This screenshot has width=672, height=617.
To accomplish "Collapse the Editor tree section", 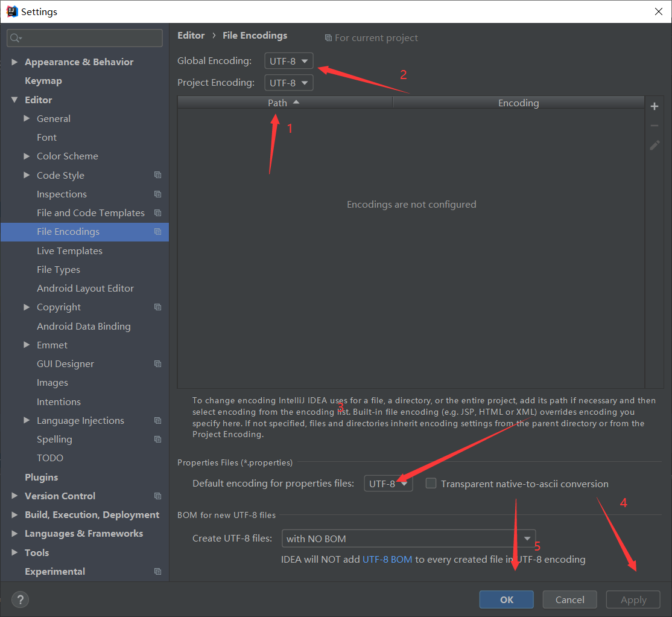I will [14, 100].
